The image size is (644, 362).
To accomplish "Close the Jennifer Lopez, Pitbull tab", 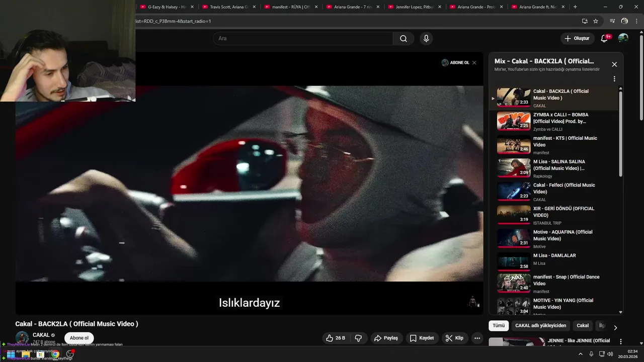I will pyautogui.click(x=440, y=7).
